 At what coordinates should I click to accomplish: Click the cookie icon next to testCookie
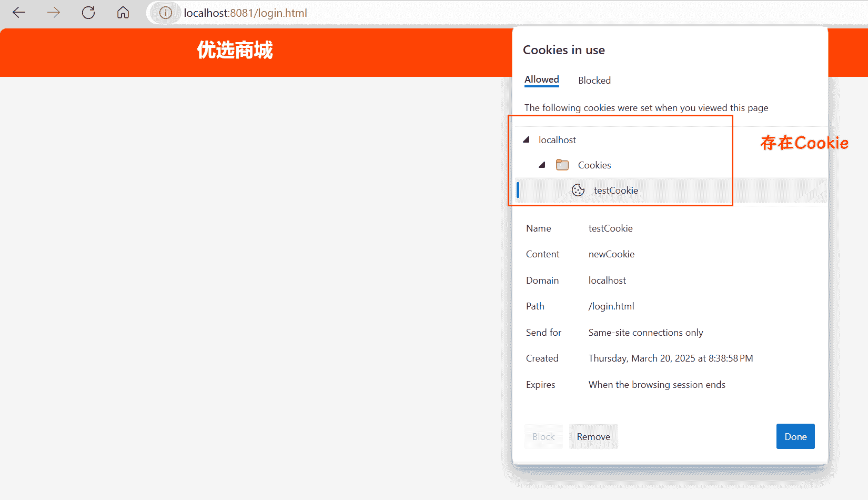pos(578,190)
